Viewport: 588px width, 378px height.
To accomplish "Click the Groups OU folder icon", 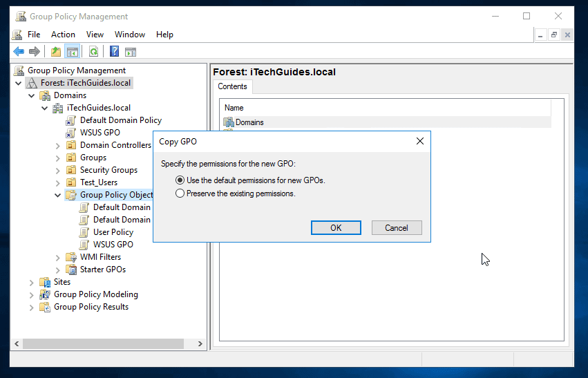I will pyautogui.click(x=71, y=158).
